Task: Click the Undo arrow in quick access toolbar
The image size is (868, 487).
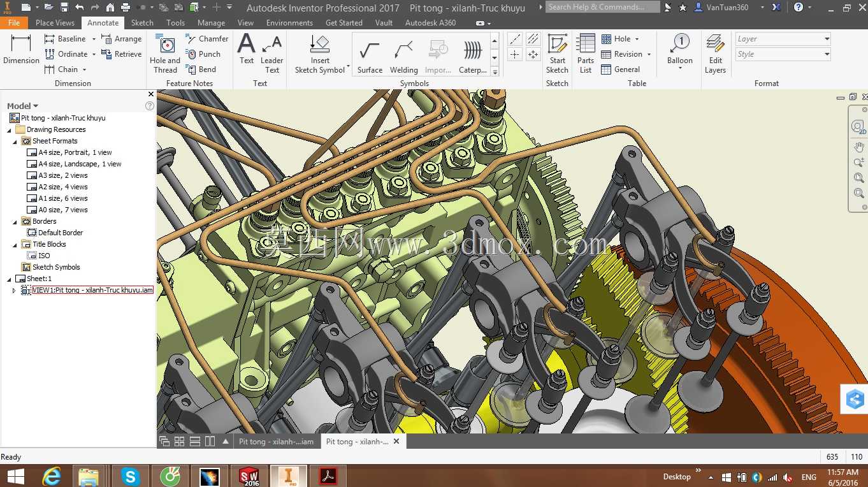Action: (80, 8)
